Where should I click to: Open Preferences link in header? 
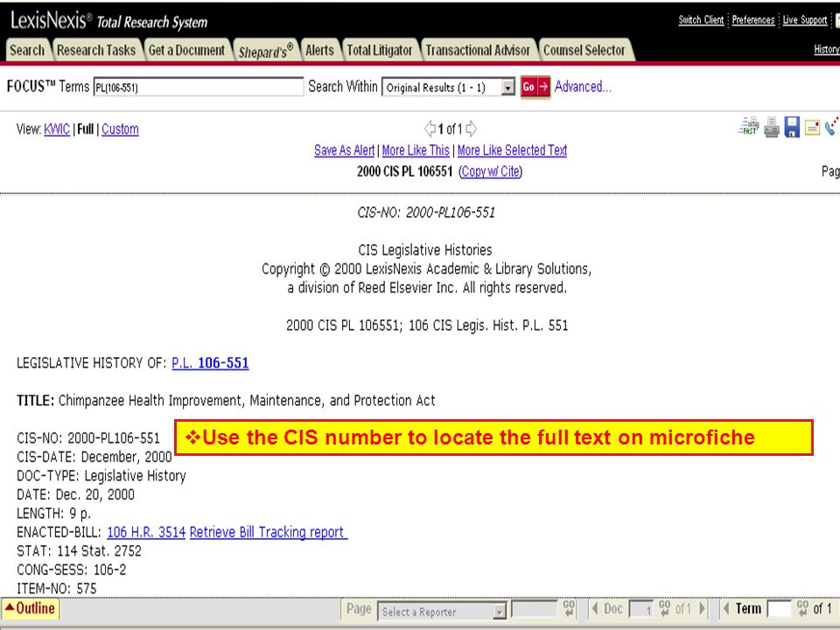[752, 20]
